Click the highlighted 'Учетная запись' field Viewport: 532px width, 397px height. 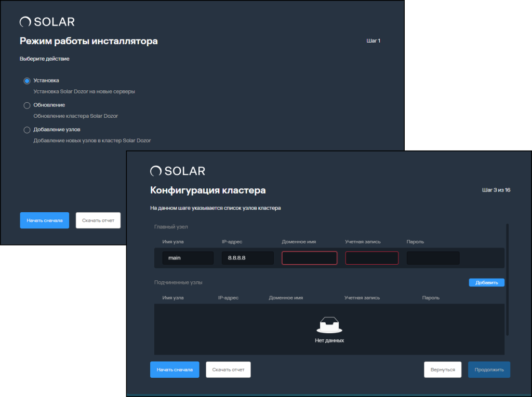click(x=371, y=258)
